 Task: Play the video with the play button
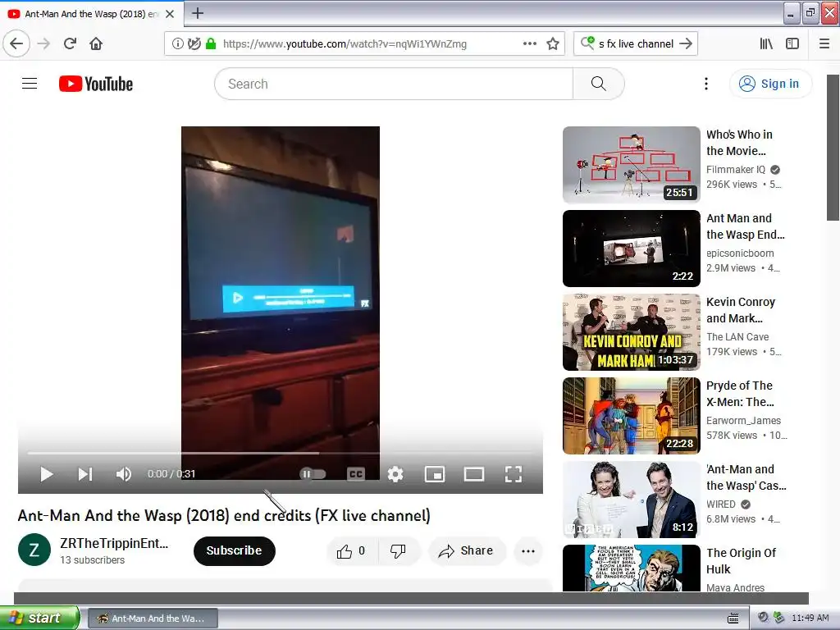tap(46, 474)
